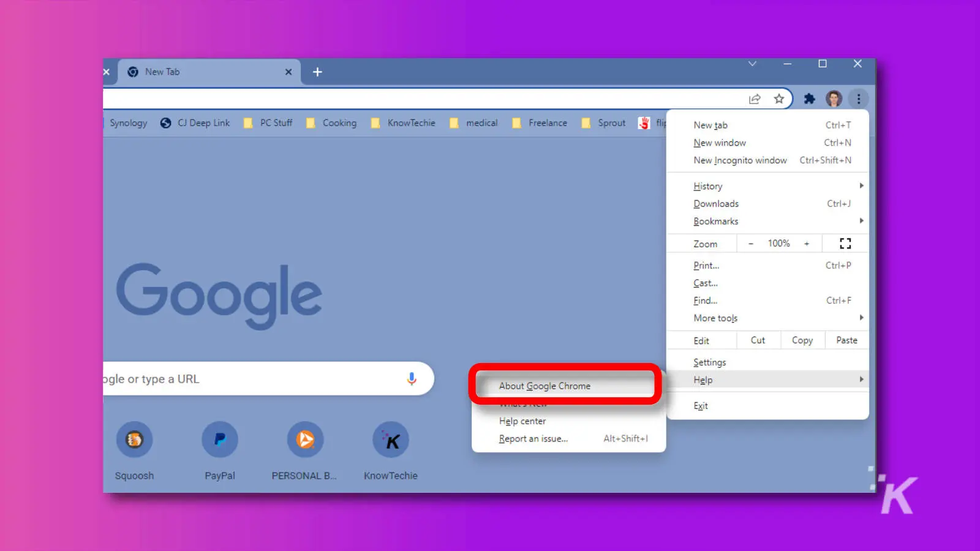Open the Squoosh shortcut tile
This screenshot has height=551, width=980.
coord(134,451)
